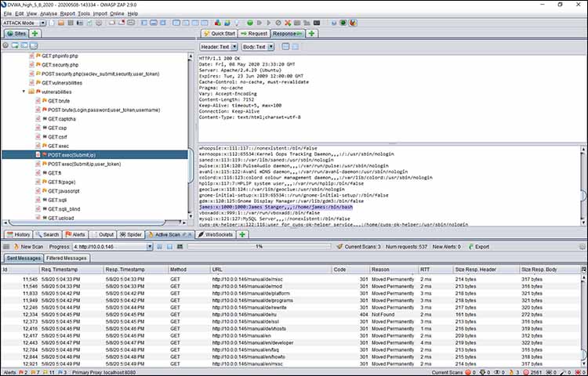The height and width of the screenshot is (376, 588).
Task: Select the Sites tab
Action: pos(16,34)
